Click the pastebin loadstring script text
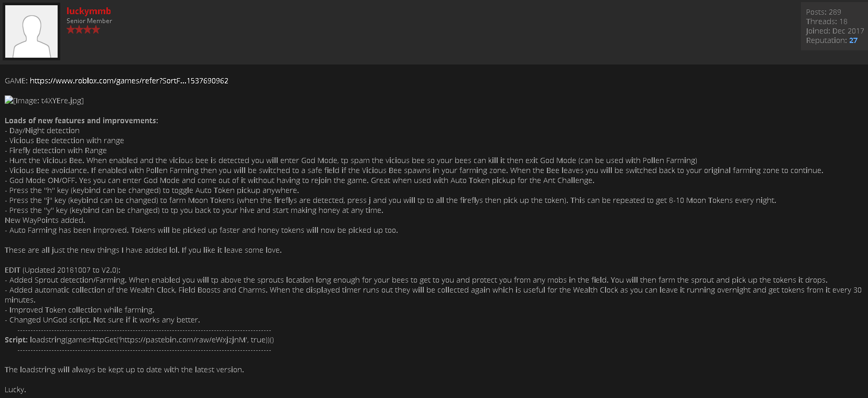868x398 pixels. [x=152, y=340]
